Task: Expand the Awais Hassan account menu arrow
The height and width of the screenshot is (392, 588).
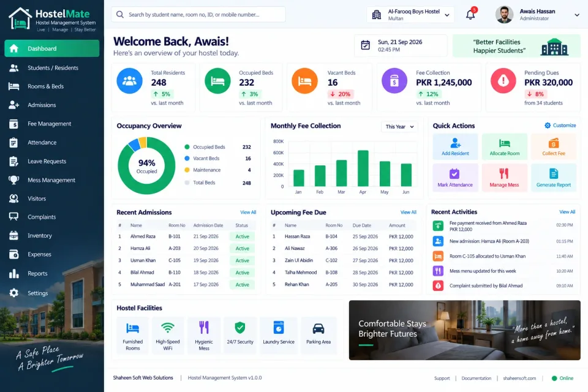Action: 577,15
